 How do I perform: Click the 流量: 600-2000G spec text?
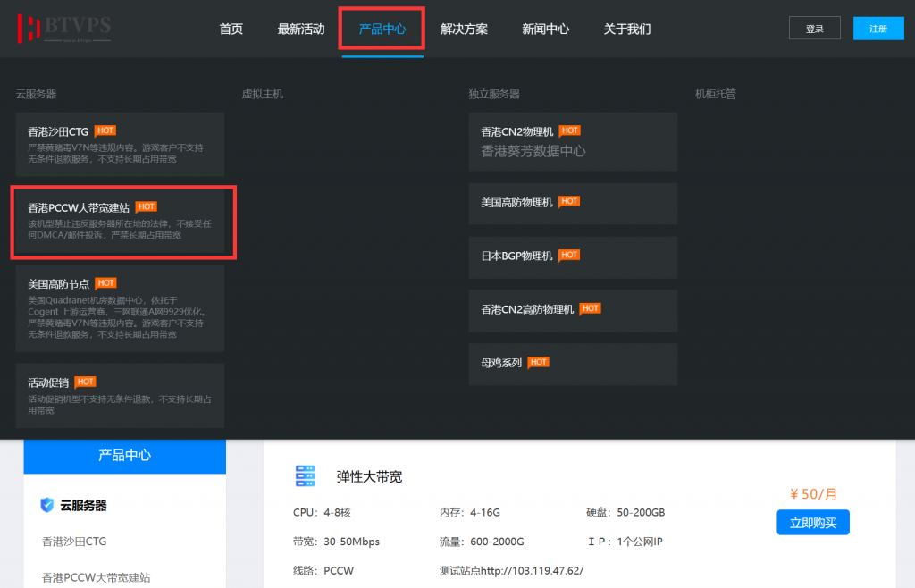482,542
